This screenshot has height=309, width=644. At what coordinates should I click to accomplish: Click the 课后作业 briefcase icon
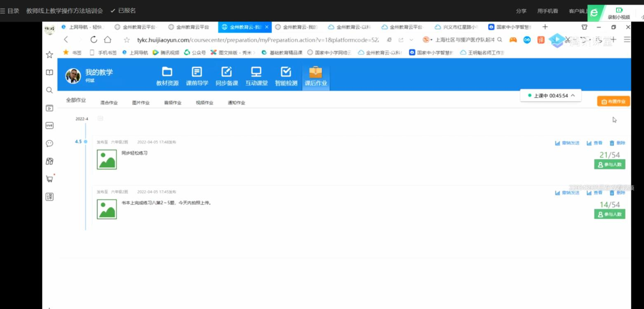316,72
